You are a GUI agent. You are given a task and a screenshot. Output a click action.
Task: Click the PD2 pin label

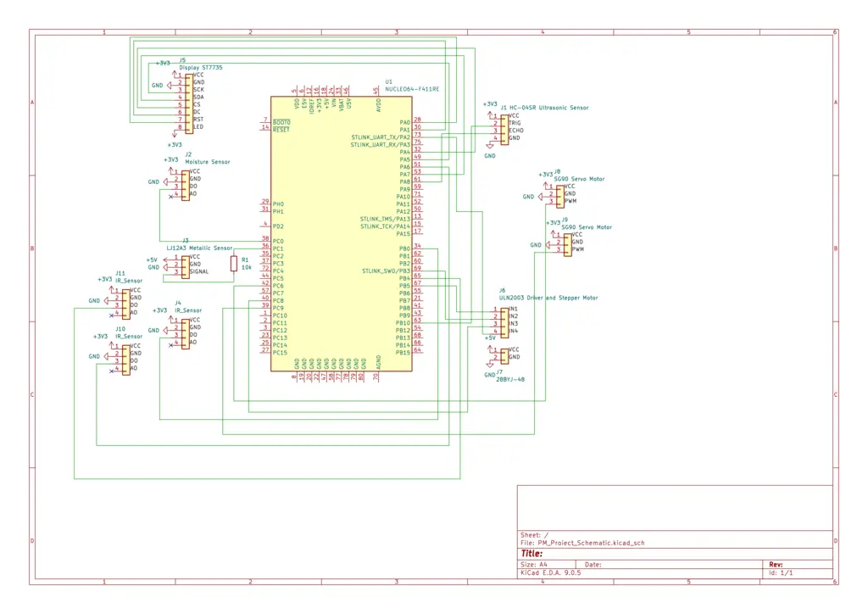pos(278,226)
